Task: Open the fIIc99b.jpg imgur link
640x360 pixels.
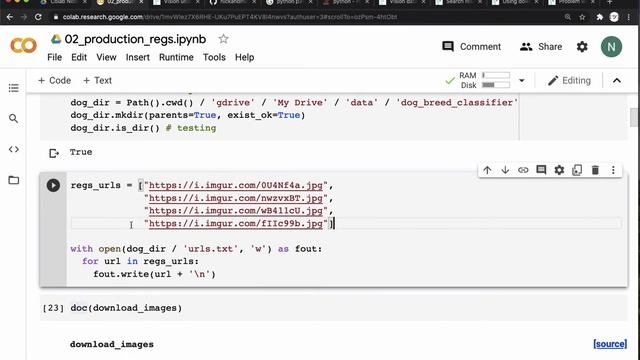Action: pos(236,224)
